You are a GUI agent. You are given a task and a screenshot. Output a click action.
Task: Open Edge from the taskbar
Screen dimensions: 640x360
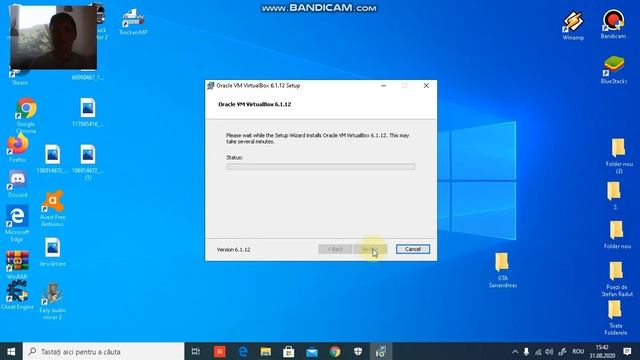243,351
